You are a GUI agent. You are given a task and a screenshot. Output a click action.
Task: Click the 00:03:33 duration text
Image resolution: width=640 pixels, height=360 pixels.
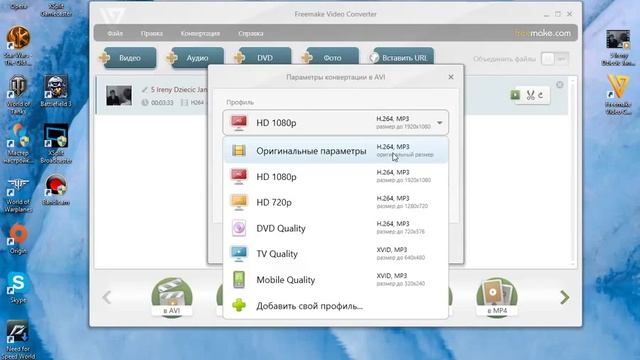click(162, 102)
